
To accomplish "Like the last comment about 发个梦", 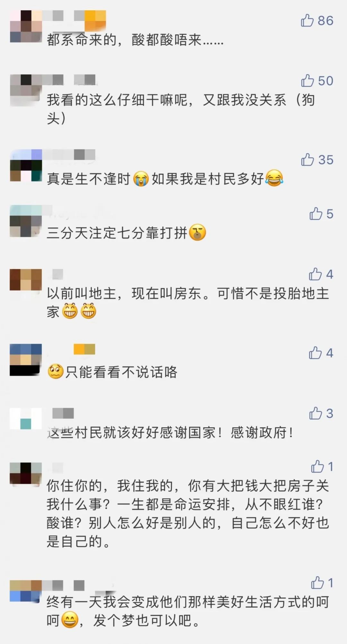I will (x=317, y=583).
